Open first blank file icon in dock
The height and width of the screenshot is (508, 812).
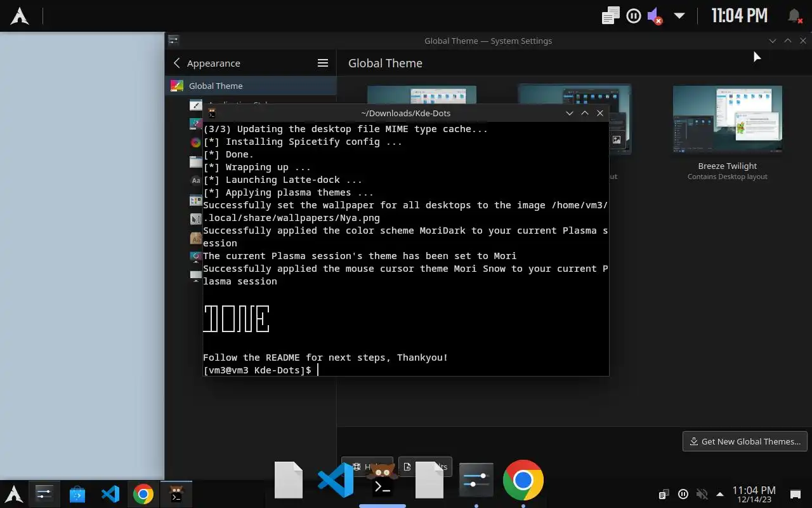coord(289,480)
